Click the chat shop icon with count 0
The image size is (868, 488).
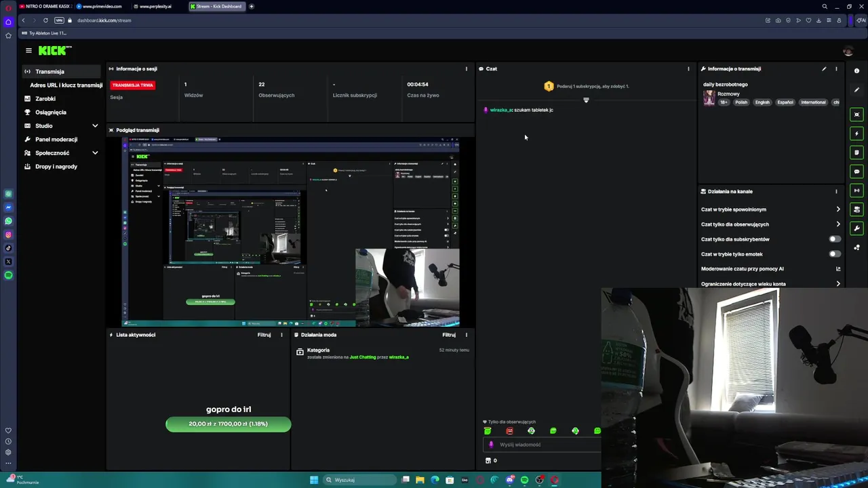point(488,461)
